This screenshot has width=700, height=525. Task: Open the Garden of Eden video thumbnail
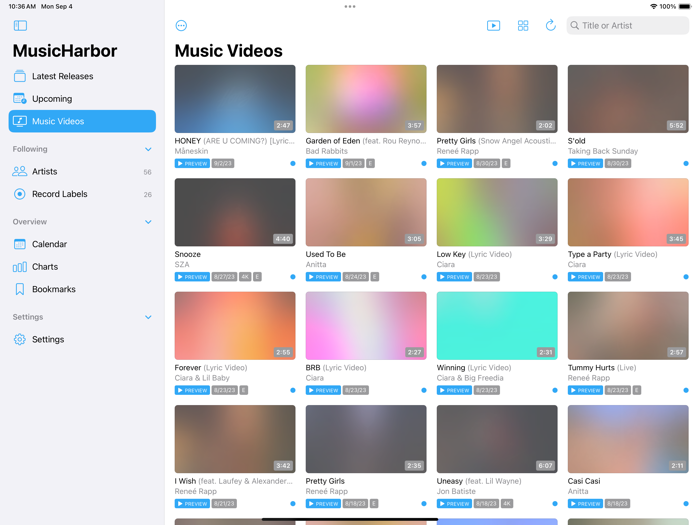pos(366,99)
